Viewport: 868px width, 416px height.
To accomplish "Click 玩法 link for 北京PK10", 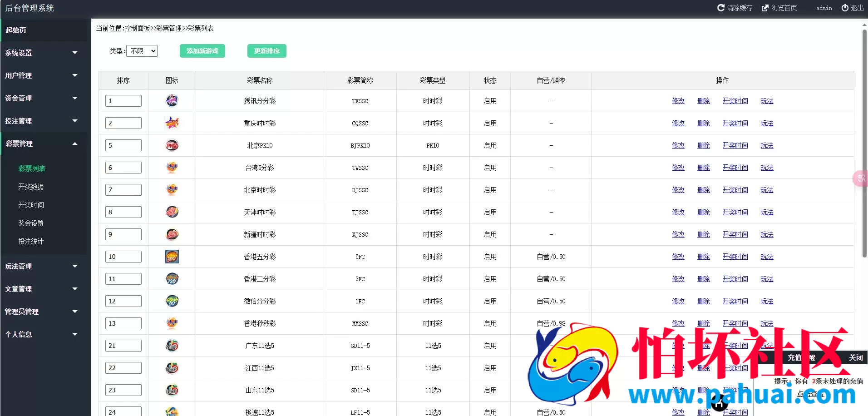I will tap(768, 145).
